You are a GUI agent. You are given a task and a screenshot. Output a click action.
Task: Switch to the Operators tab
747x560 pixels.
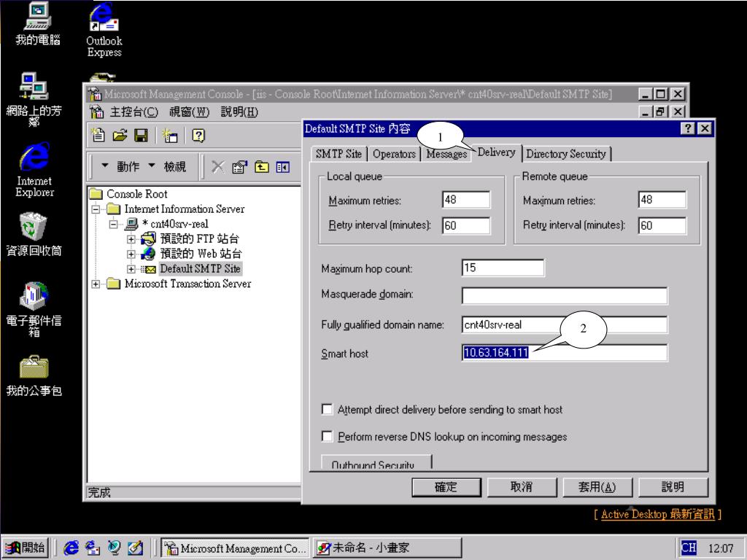click(394, 154)
